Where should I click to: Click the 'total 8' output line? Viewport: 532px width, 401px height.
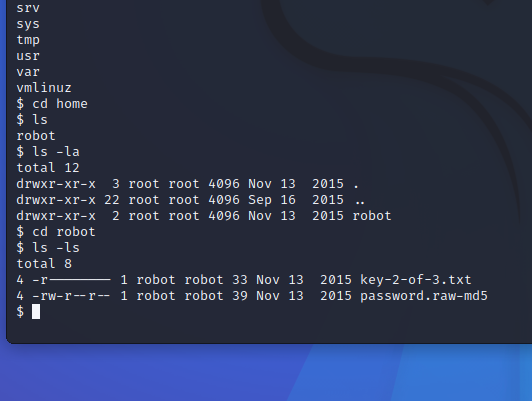[x=44, y=264]
